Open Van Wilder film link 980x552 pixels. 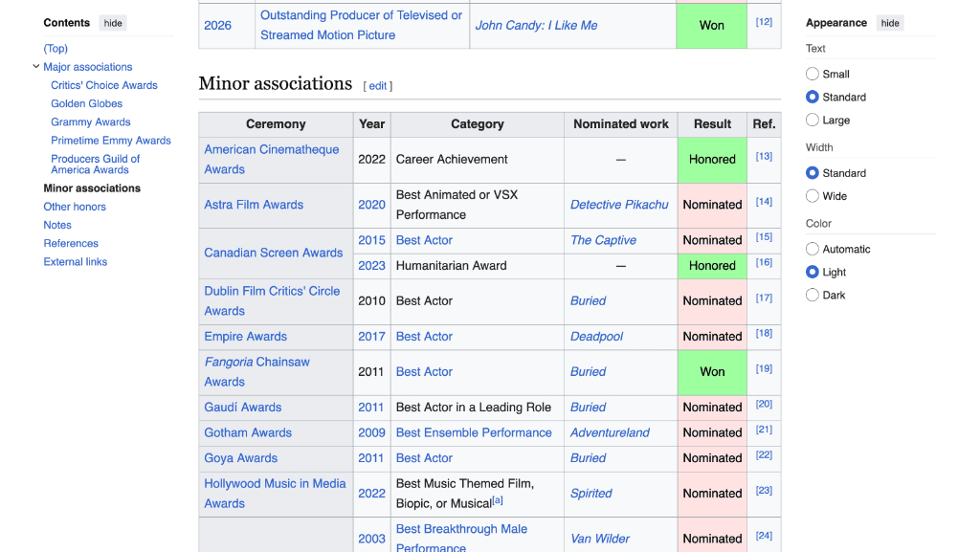(599, 539)
